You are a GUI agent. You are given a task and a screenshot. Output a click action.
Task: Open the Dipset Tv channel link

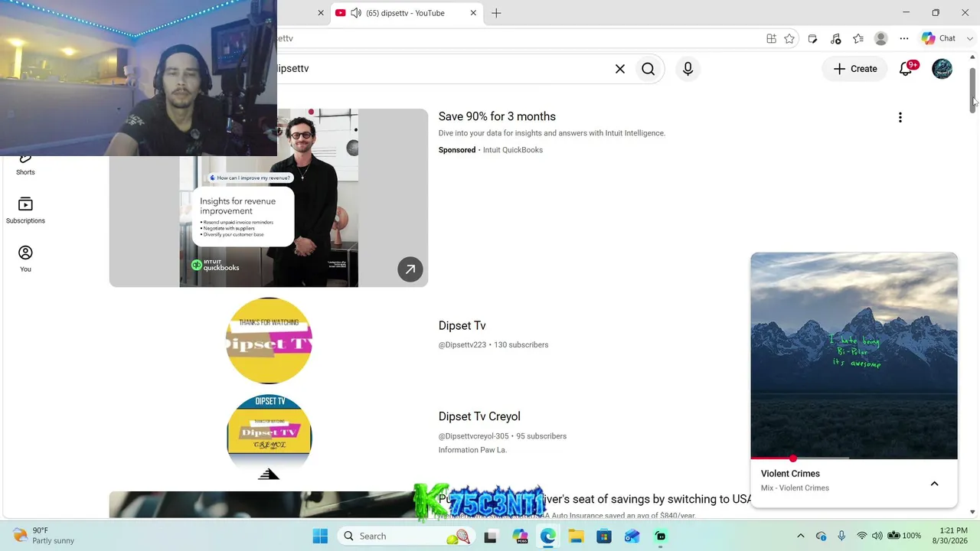[462, 326]
